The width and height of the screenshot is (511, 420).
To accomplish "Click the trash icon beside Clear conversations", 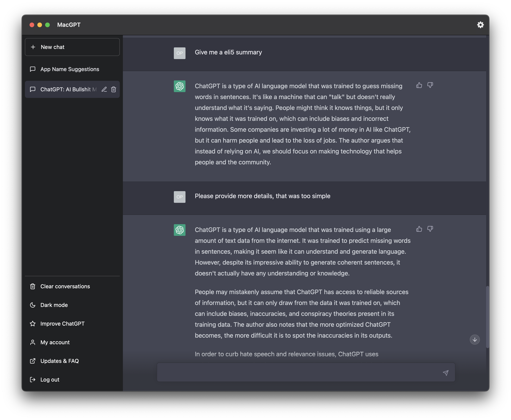I will click(x=33, y=287).
